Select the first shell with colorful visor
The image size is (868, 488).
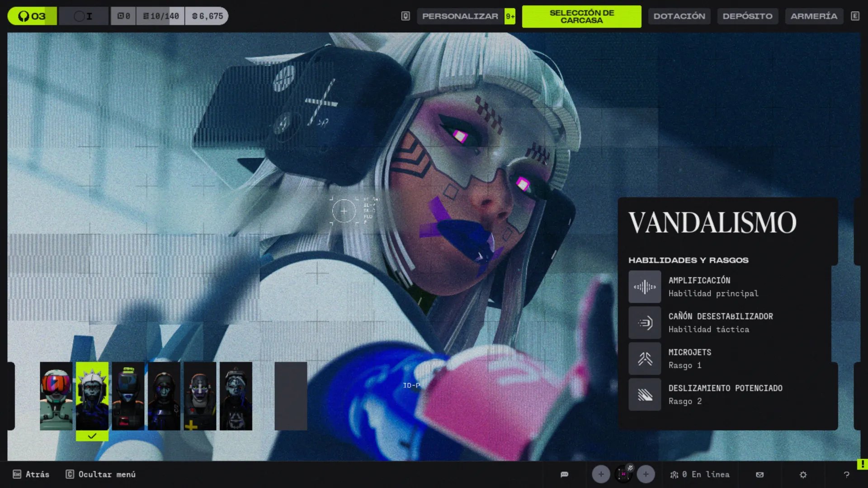(x=56, y=396)
